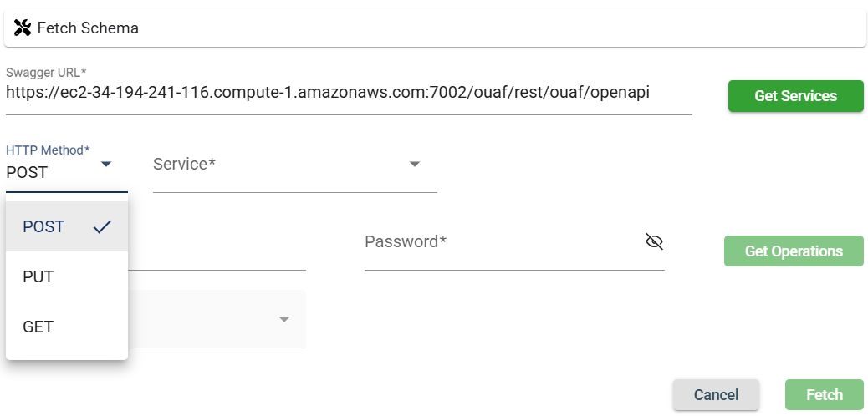
Task: Toggle password visibility eye icon
Action: [654, 242]
